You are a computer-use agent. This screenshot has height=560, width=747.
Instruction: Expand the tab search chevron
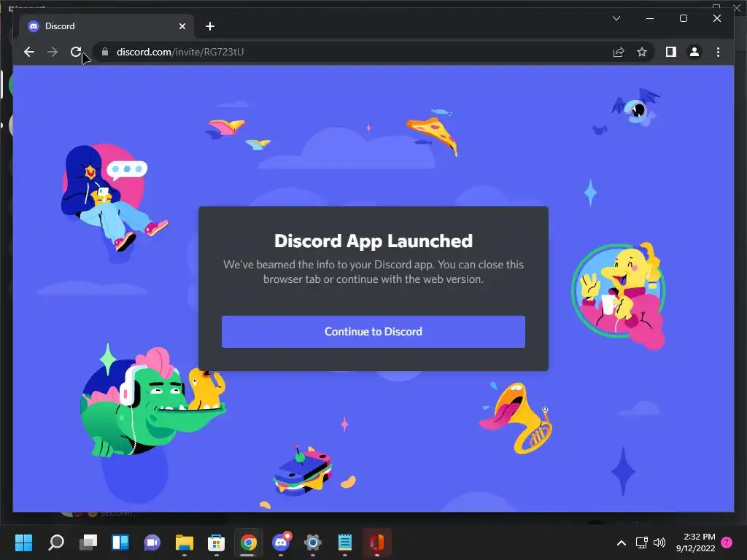pos(616,18)
